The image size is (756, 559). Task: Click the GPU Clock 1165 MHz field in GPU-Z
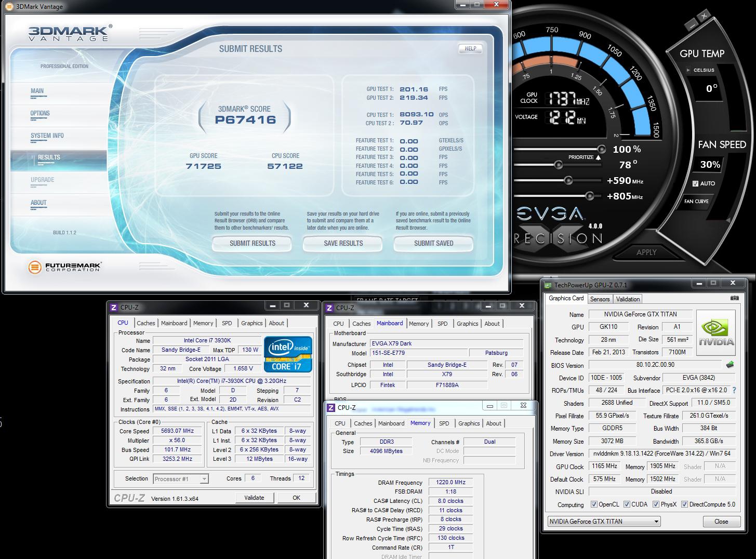click(604, 467)
